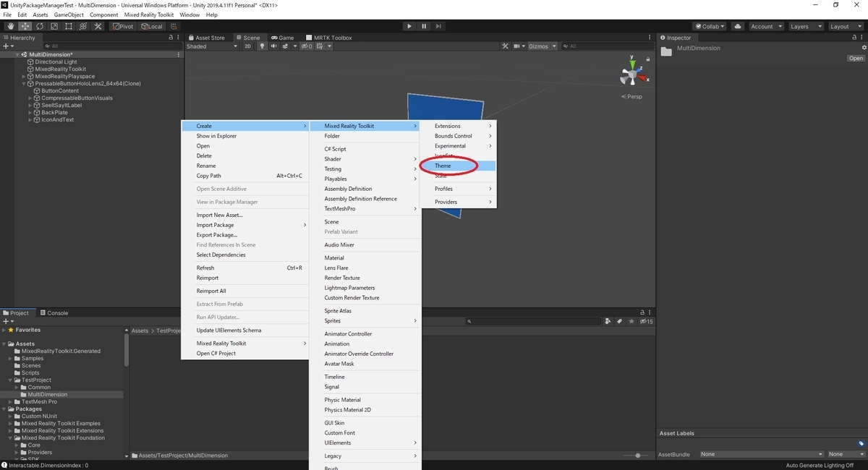Expand SeeItSayItLabel in Hierarchy

(30, 105)
